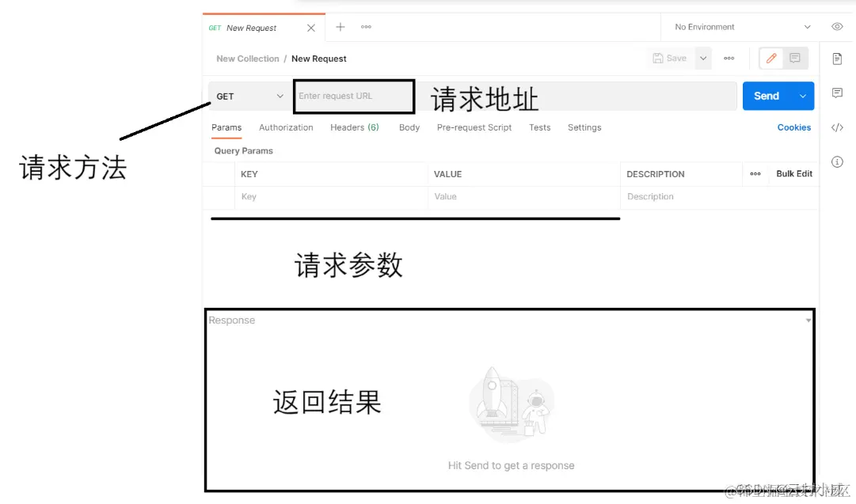Open comments icon in right sidebar

pyautogui.click(x=837, y=93)
